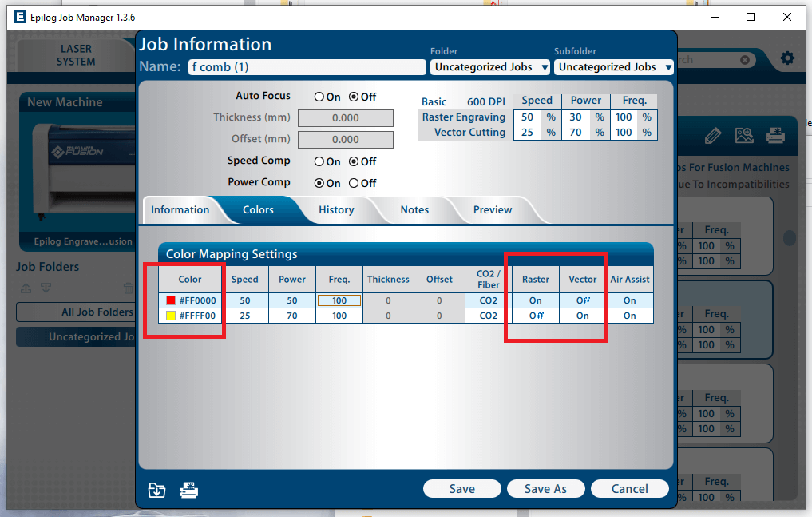The width and height of the screenshot is (812, 517).
Task: Toggle Air Assist for #FF0000 row
Action: coord(630,300)
